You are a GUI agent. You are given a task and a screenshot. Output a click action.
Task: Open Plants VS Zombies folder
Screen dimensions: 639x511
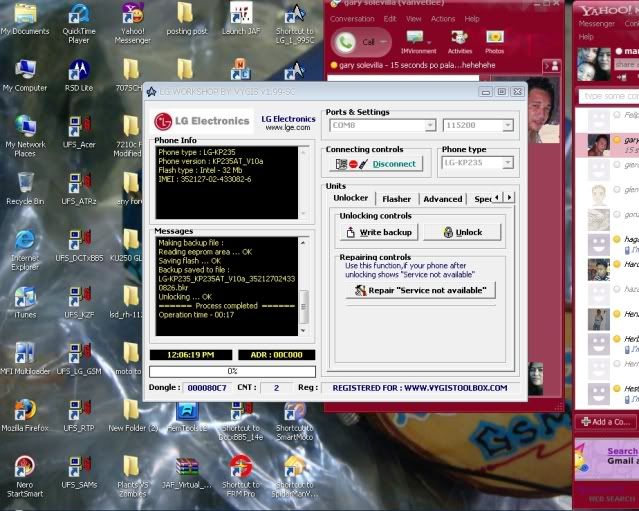[x=132, y=476]
